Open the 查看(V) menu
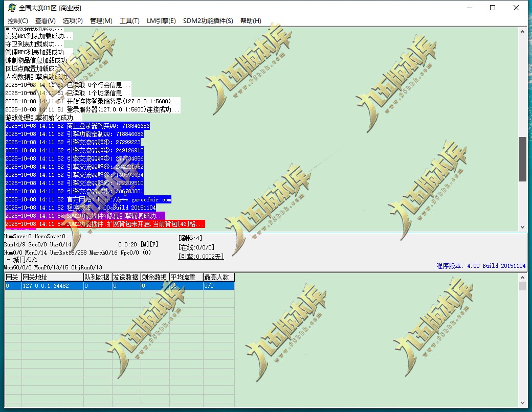Viewport: 532px width, 412px height. [x=46, y=20]
